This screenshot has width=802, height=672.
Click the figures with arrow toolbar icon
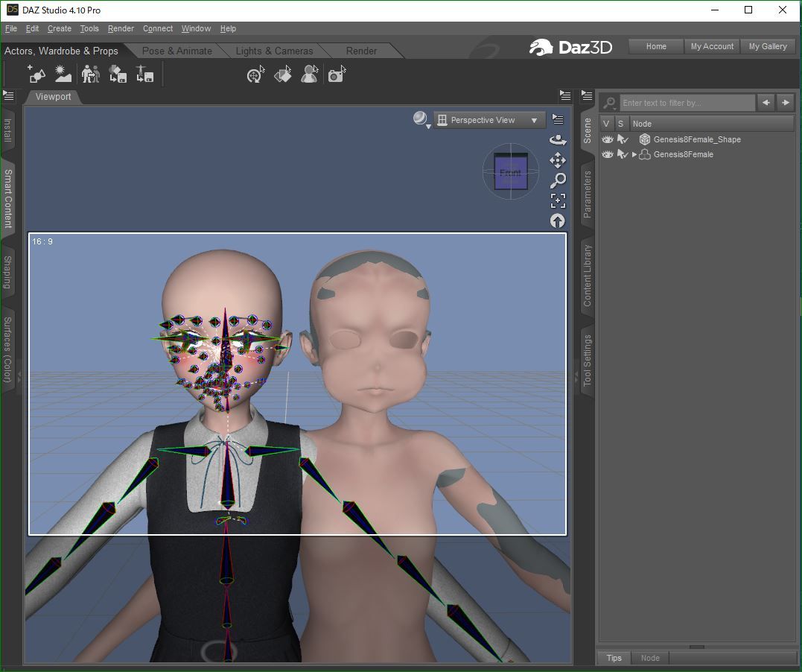coord(91,75)
